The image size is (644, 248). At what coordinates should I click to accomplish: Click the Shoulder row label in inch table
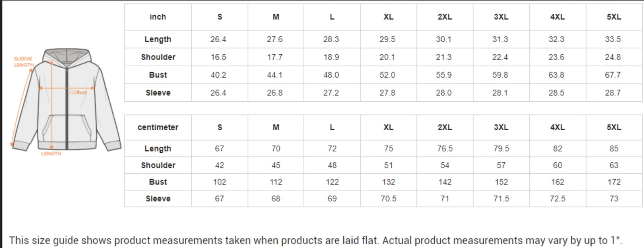coord(158,57)
